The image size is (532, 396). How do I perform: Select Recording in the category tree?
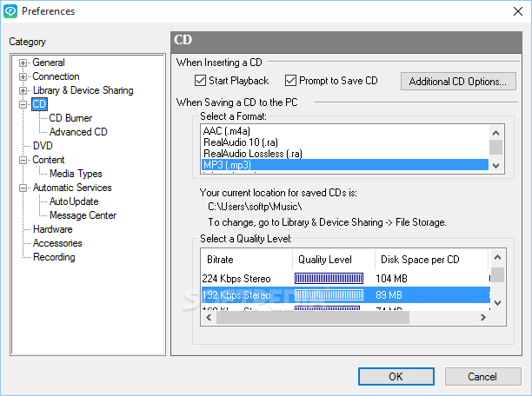click(x=54, y=257)
